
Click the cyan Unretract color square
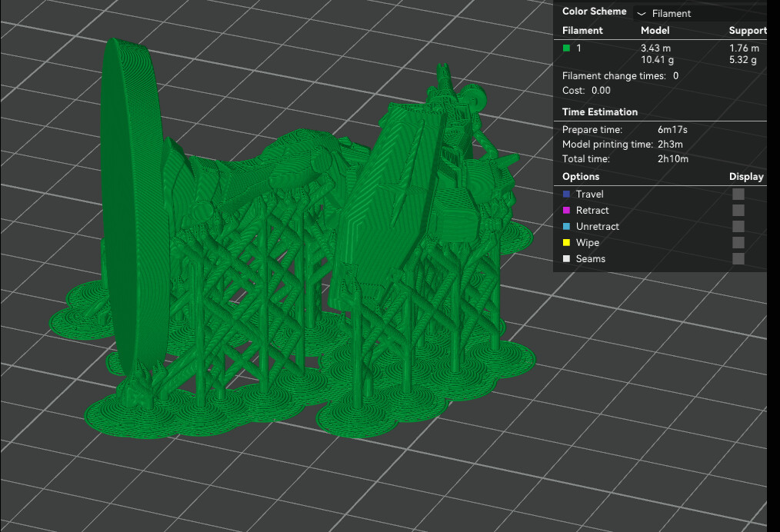tap(566, 226)
